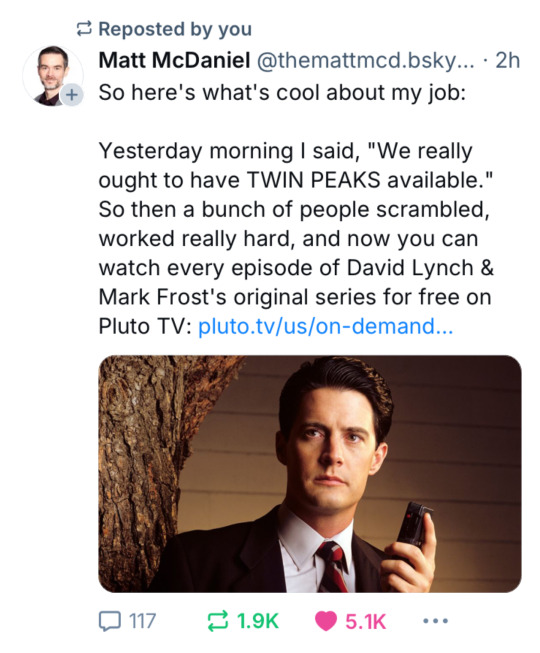This screenshot has height=653, width=540.
Task: Click the "So here's what's cool" line
Action: click(x=282, y=92)
